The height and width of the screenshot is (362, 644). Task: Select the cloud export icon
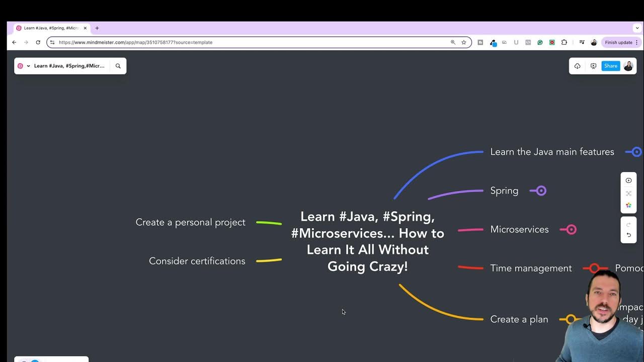(x=577, y=66)
